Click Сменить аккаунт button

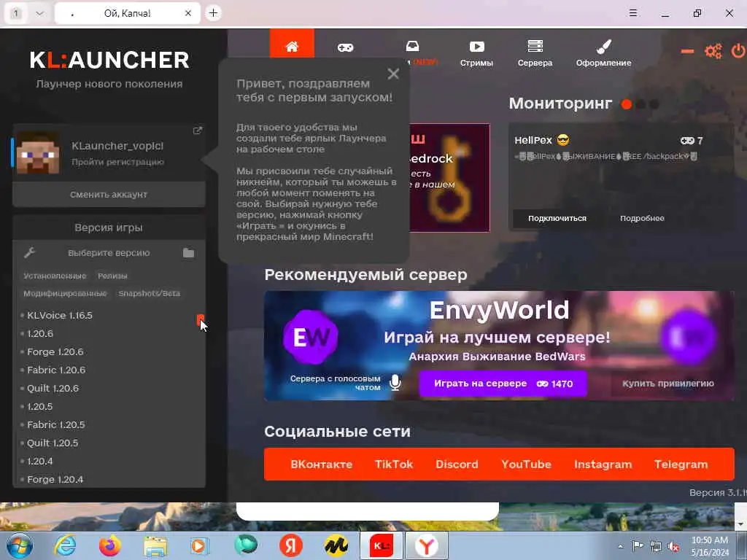coord(109,194)
